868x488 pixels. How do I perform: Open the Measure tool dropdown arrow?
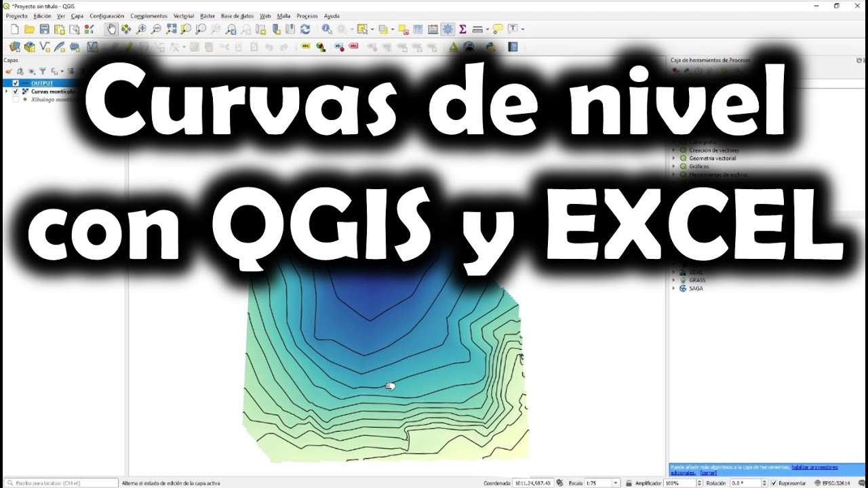pyautogui.click(x=488, y=29)
